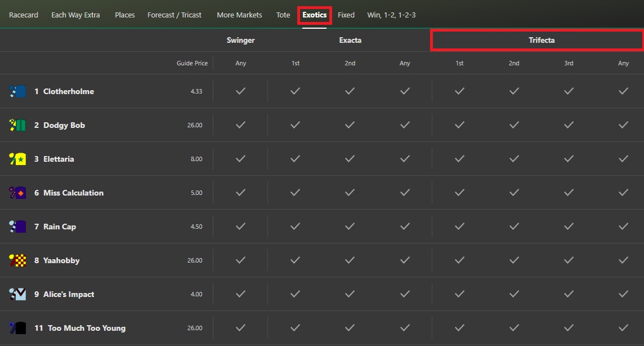Switch to the Racecard tab
Screen dimensions: 644x346
23,15
